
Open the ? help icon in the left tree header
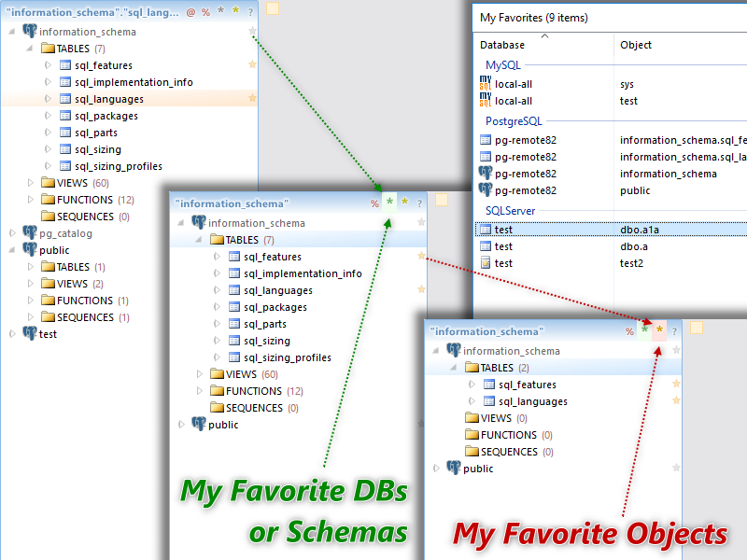pos(250,13)
